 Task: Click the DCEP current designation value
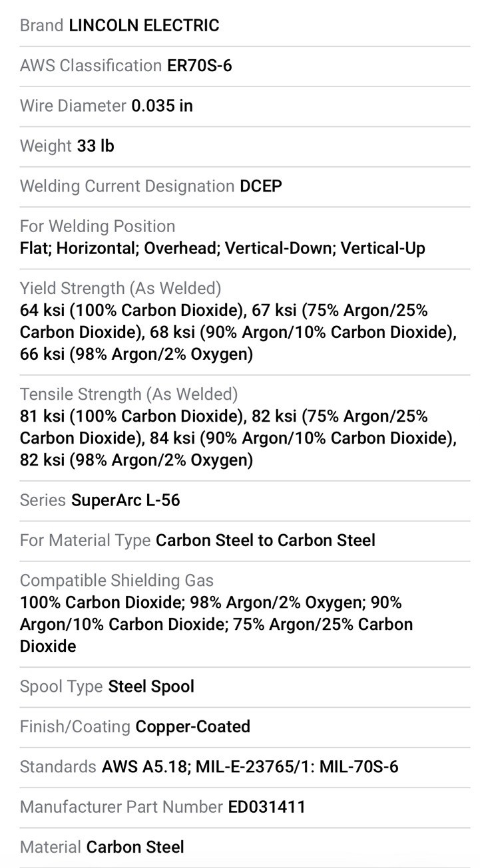click(261, 186)
